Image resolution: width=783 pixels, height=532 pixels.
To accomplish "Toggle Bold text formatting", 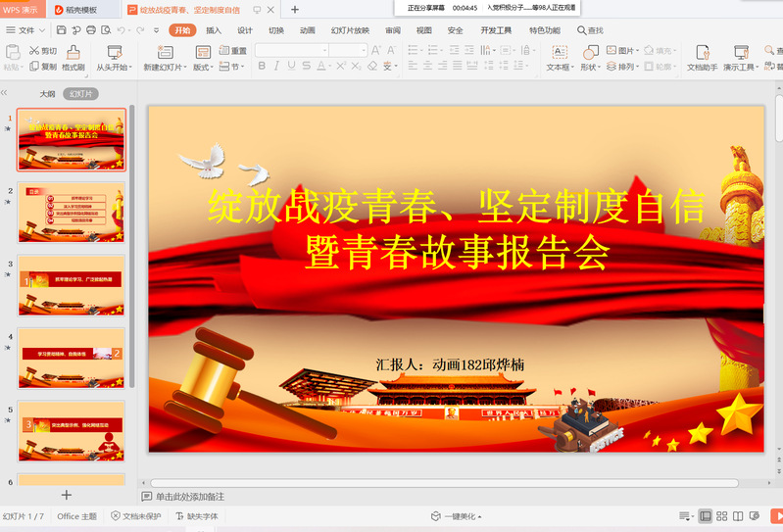I will point(262,67).
